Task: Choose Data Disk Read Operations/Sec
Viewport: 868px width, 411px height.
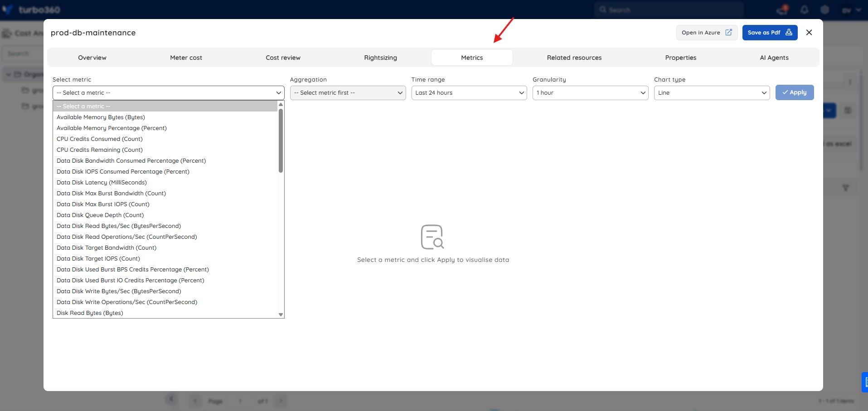Action: coord(165,237)
